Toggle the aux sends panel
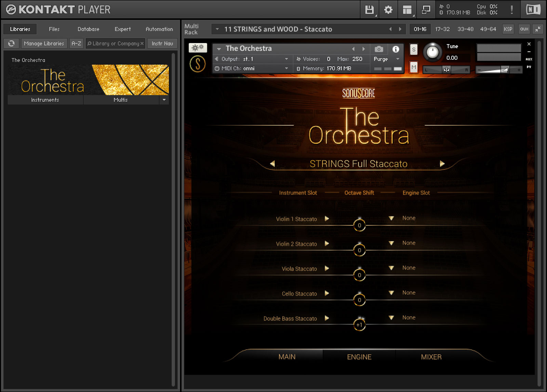This screenshot has height=392, width=547. pyautogui.click(x=524, y=29)
